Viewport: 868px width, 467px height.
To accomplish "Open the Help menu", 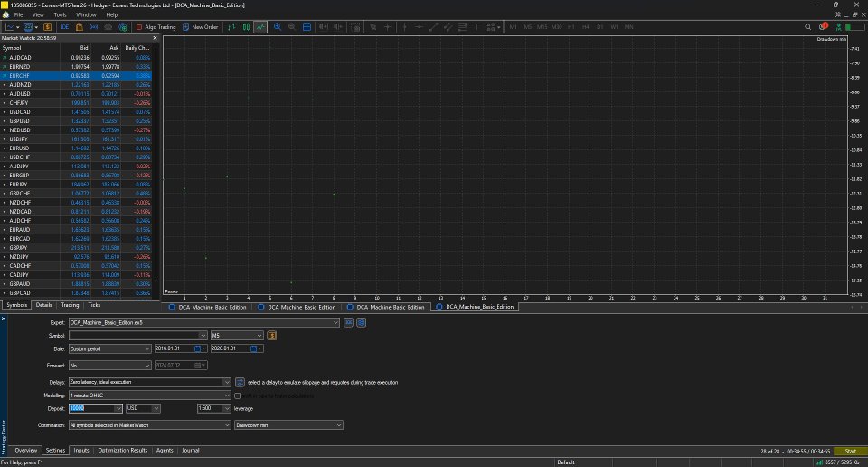I will pyautogui.click(x=112, y=15).
